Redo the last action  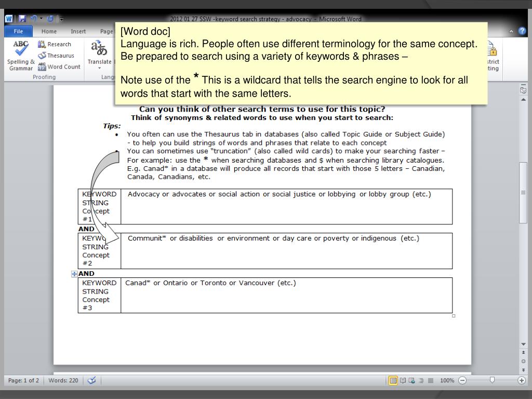click(50, 19)
